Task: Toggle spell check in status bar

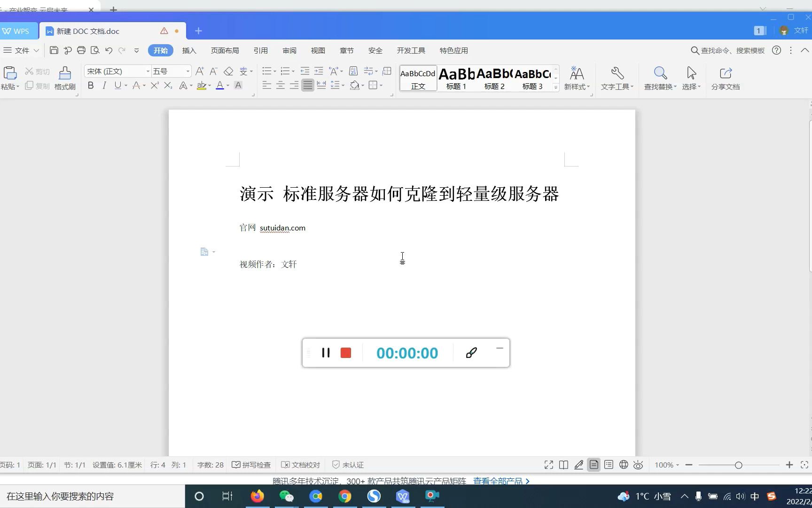Action: (x=251, y=465)
